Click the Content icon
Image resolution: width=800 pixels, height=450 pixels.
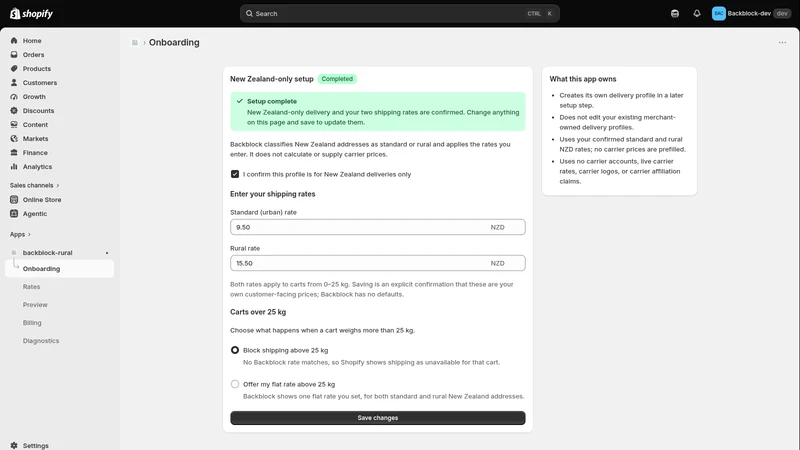14,124
